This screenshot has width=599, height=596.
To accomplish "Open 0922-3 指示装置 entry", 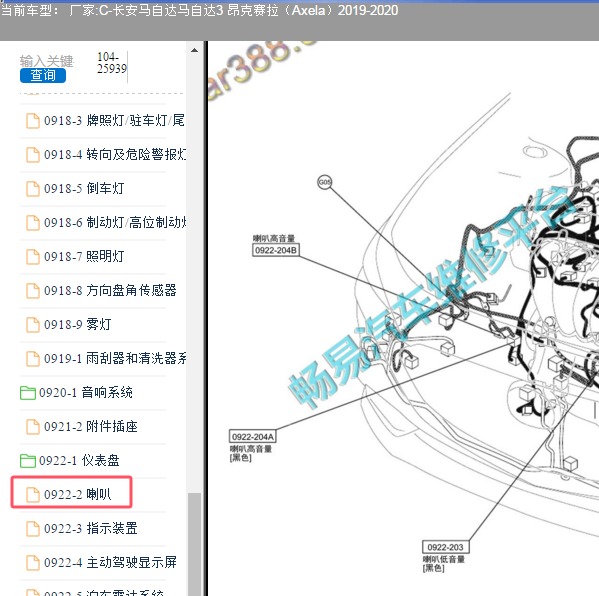I will coord(91,528).
